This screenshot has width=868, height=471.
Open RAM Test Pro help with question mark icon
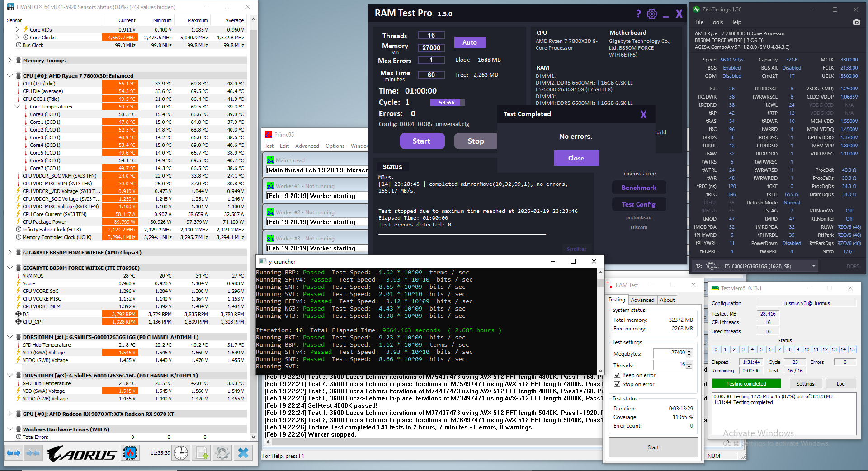638,14
